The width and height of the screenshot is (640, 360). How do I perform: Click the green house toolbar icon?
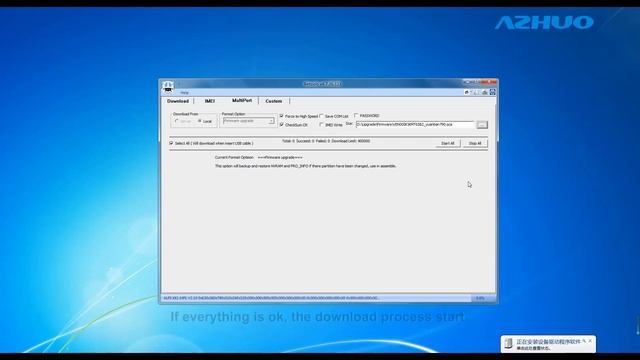click(x=484, y=93)
